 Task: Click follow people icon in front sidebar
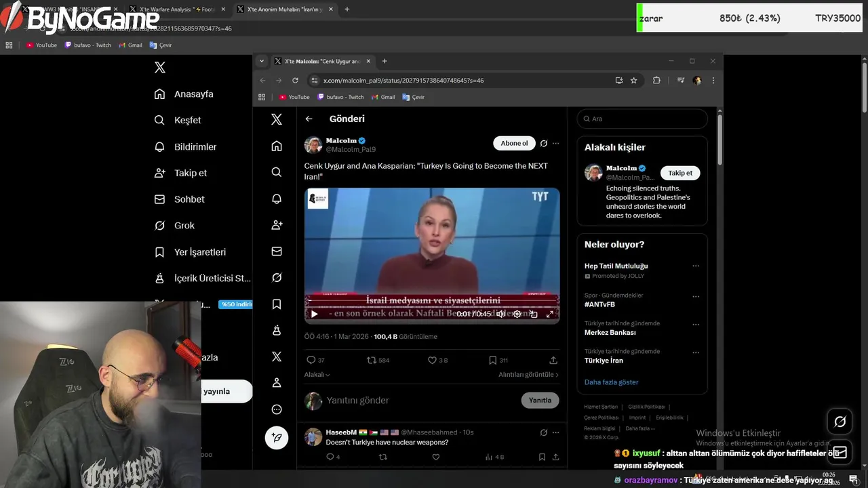277,225
